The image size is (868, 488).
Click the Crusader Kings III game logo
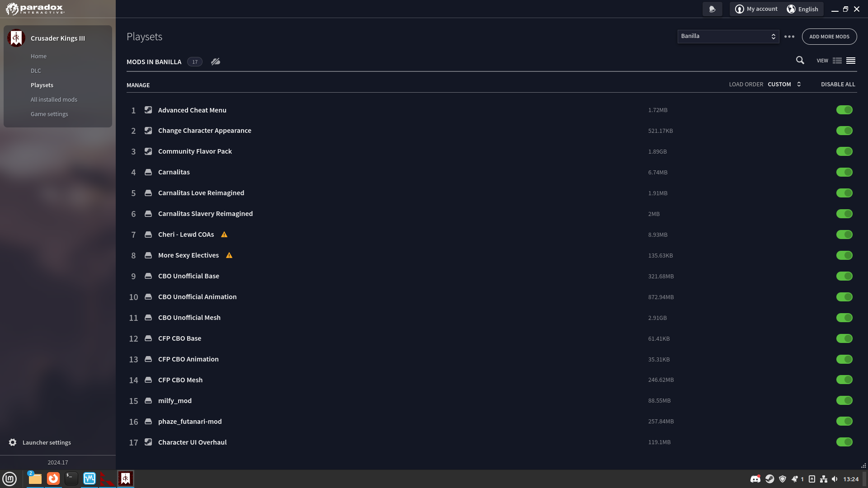[16, 38]
